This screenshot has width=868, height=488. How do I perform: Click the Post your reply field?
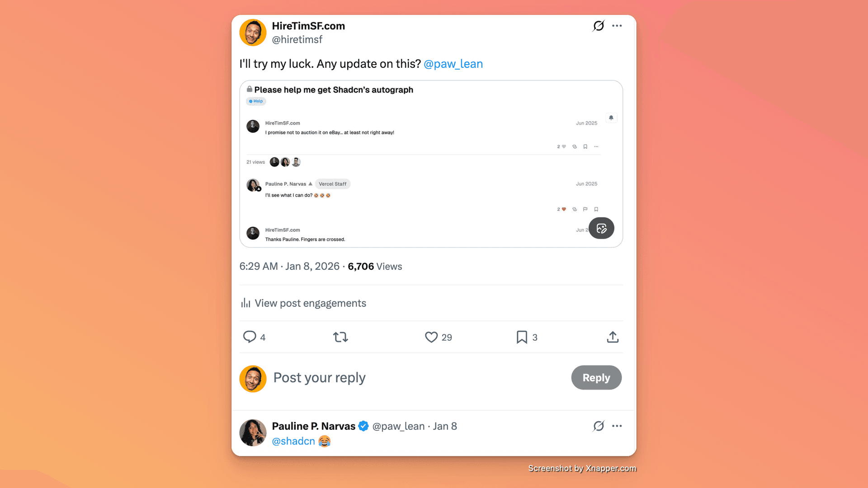coord(319,378)
